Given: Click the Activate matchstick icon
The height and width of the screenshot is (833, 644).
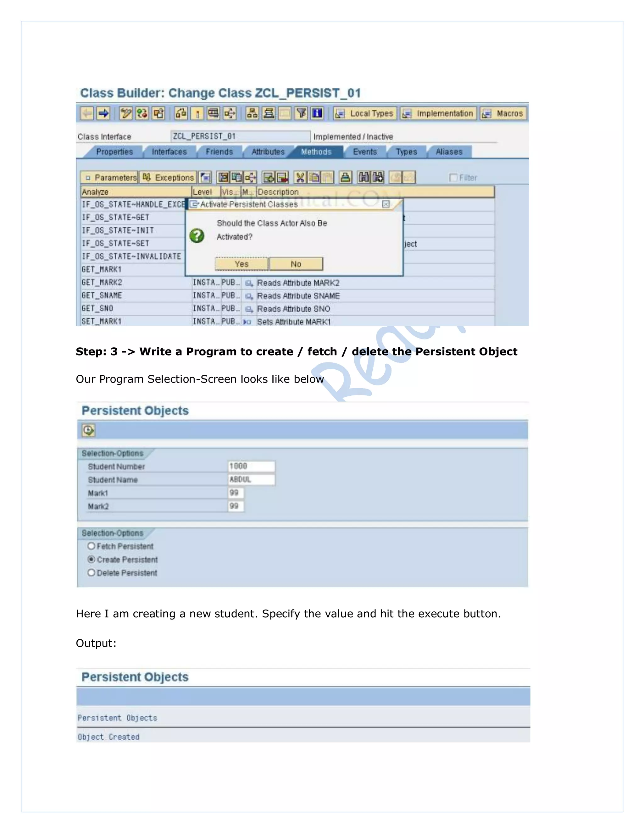Looking at the screenshot, I should coord(197,113).
